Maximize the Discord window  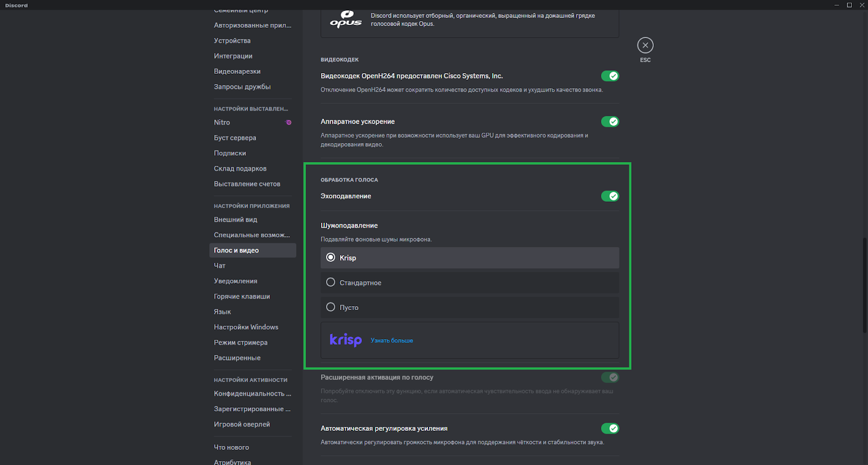pos(849,5)
